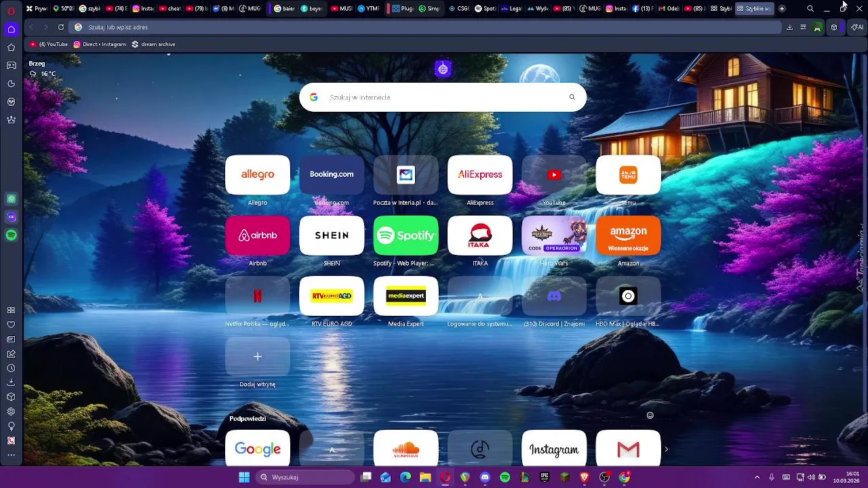Open the Netflix Polska speed dial tile
The height and width of the screenshot is (488, 868).
coord(258,296)
